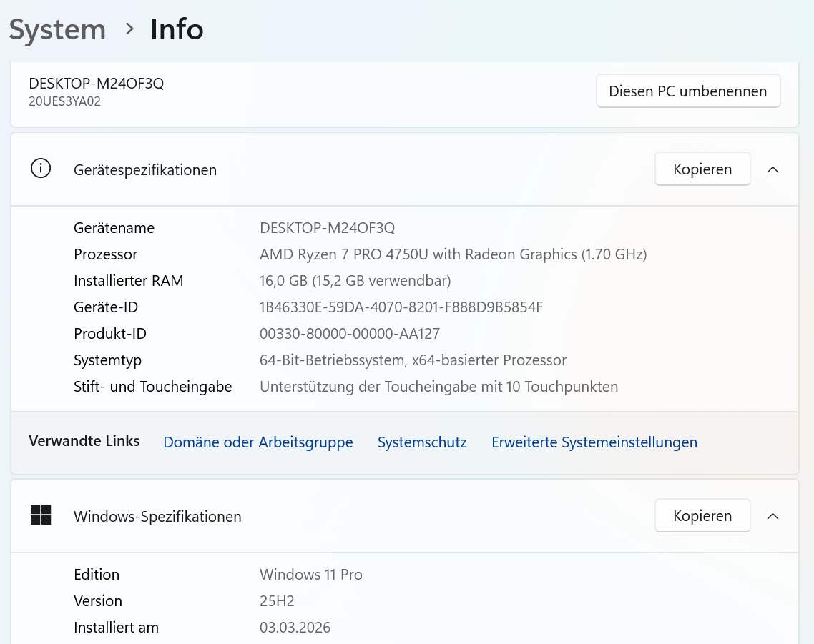Viewport: 814px width, 644px height.
Task: Click the Geräte-ID label
Action: (x=106, y=307)
